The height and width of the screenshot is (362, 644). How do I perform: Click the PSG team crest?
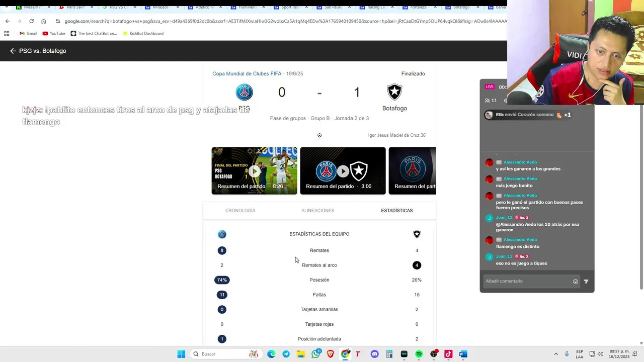pos(245,92)
